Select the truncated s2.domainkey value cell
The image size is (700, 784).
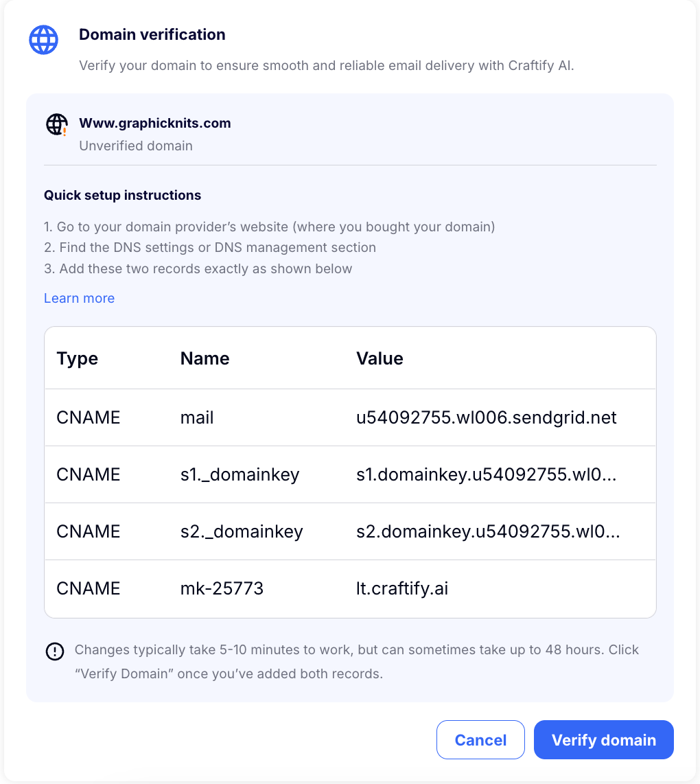[x=488, y=531]
